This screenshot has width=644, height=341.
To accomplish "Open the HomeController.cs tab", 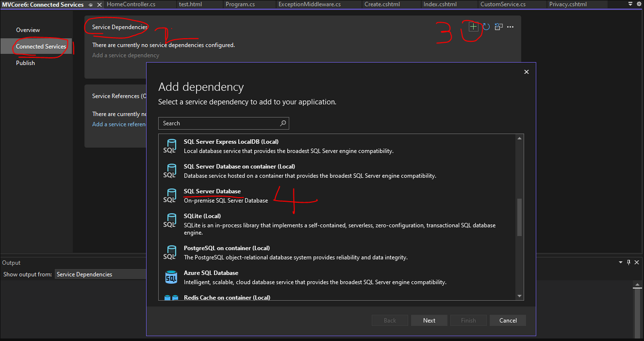I will pos(131,4).
